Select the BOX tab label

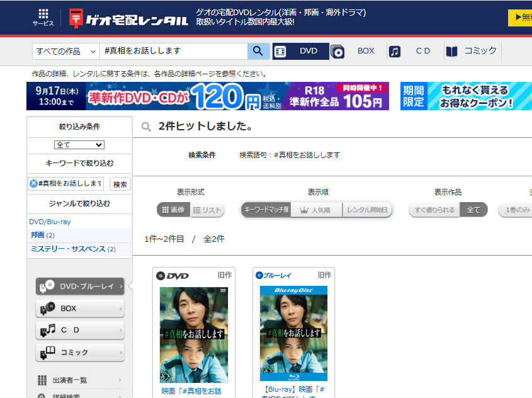pyautogui.click(x=366, y=51)
